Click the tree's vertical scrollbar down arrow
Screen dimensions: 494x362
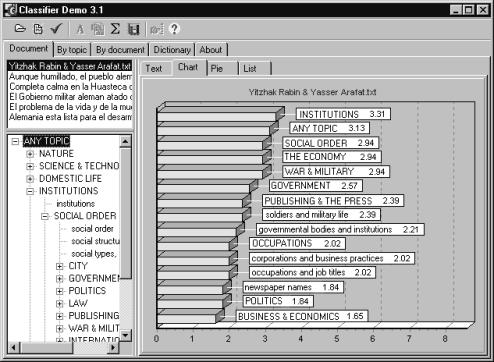click(x=125, y=335)
